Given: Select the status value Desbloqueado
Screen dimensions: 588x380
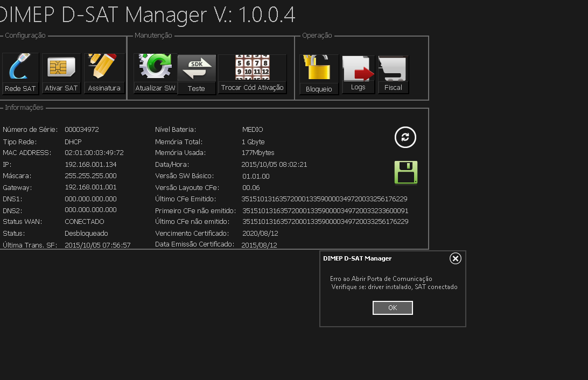Looking at the screenshot, I should tap(86, 234).
